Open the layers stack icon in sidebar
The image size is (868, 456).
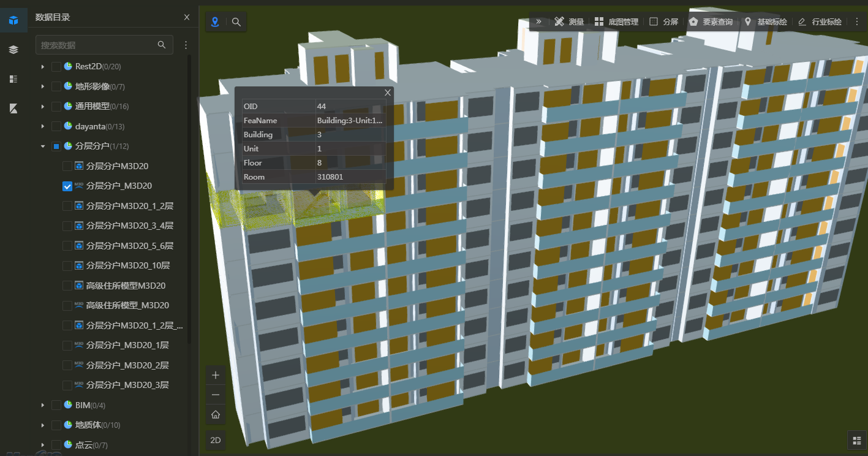(13, 50)
